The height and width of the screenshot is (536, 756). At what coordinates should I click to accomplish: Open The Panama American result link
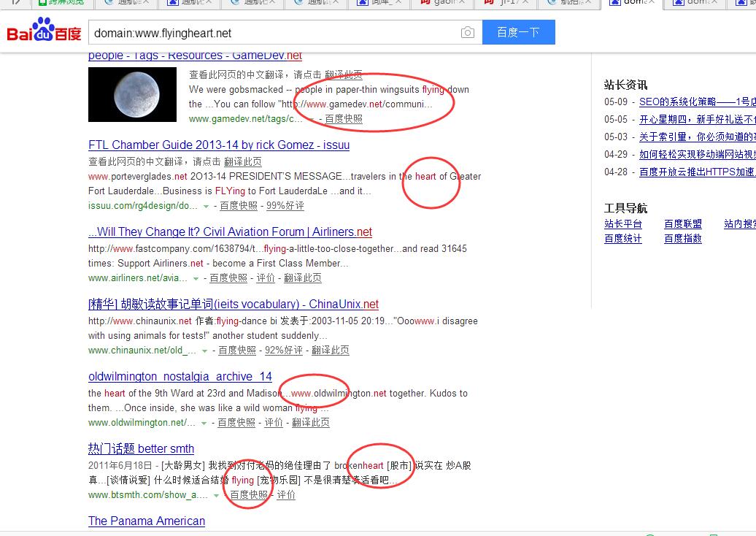point(147,521)
